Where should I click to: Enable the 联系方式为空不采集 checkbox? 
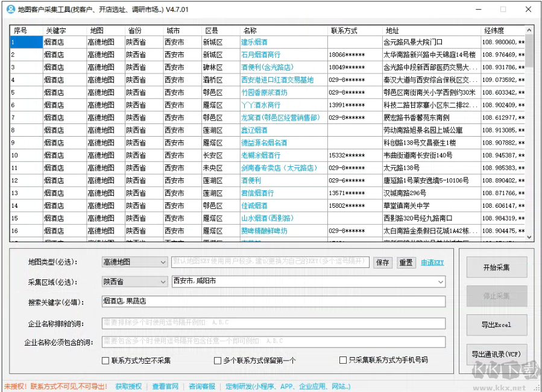click(x=105, y=361)
